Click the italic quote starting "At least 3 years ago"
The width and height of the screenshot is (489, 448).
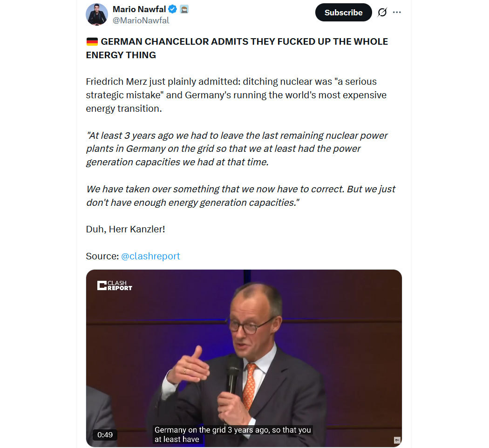(237, 149)
